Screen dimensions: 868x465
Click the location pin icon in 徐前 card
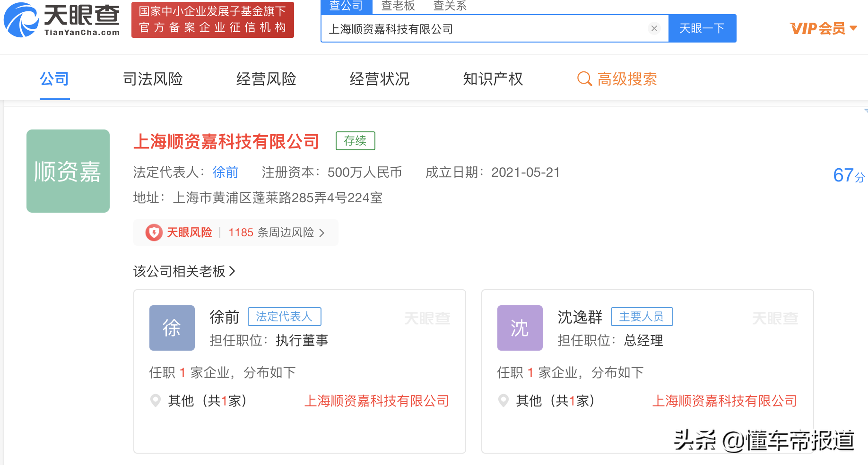155,401
